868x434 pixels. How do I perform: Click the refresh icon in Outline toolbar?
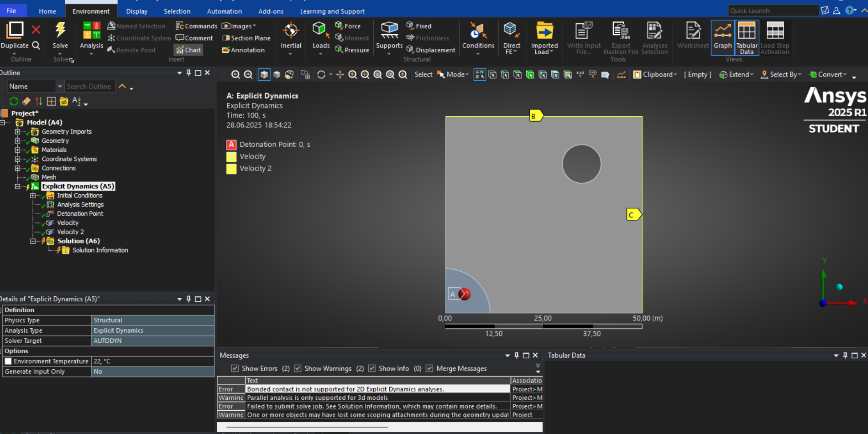click(x=14, y=101)
